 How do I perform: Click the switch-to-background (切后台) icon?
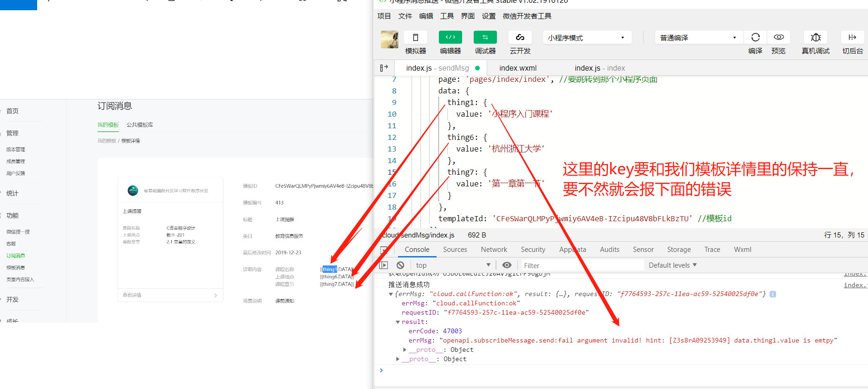click(x=852, y=37)
